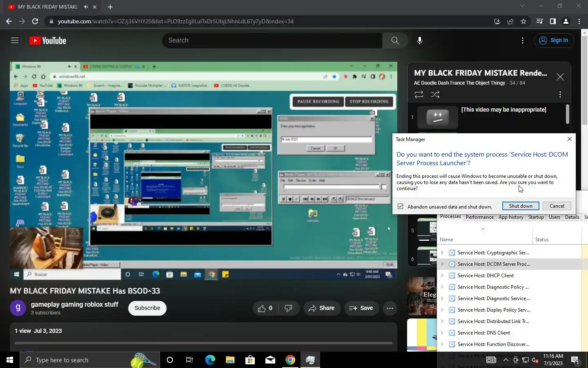
Task: Click the Chrome address bar URL
Action: click(176, 21)
